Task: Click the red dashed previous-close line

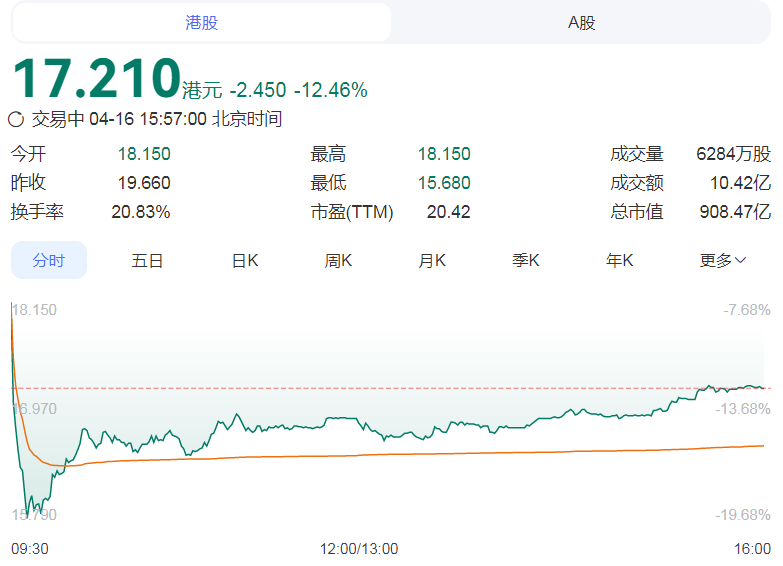Action: click(x=400, y=388)
